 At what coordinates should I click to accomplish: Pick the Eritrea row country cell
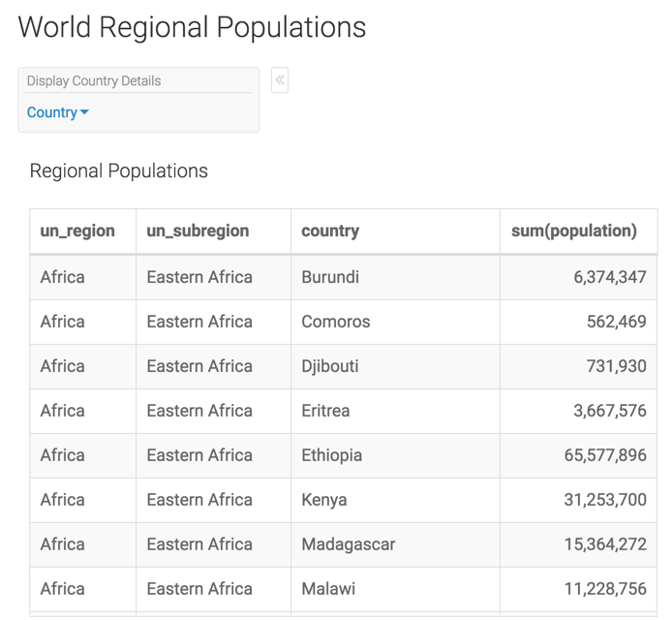pos(326,411)
